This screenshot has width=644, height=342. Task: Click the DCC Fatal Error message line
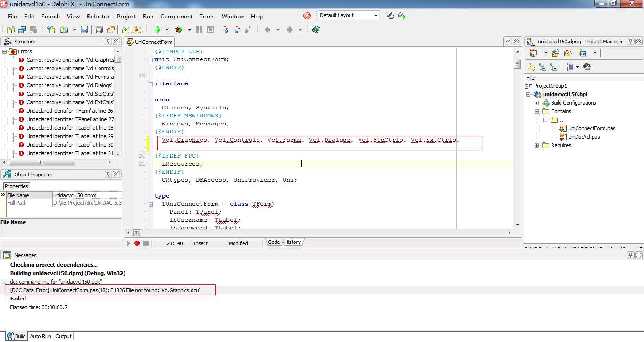(x=105, y=290)
